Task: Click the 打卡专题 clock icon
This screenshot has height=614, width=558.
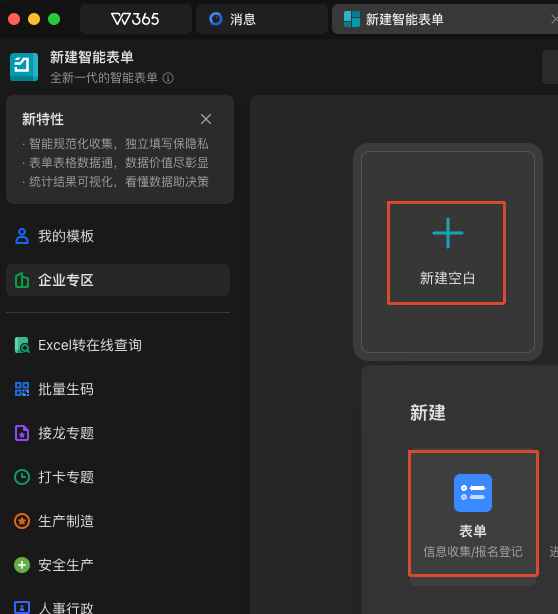Action: (x=22, y=477)
